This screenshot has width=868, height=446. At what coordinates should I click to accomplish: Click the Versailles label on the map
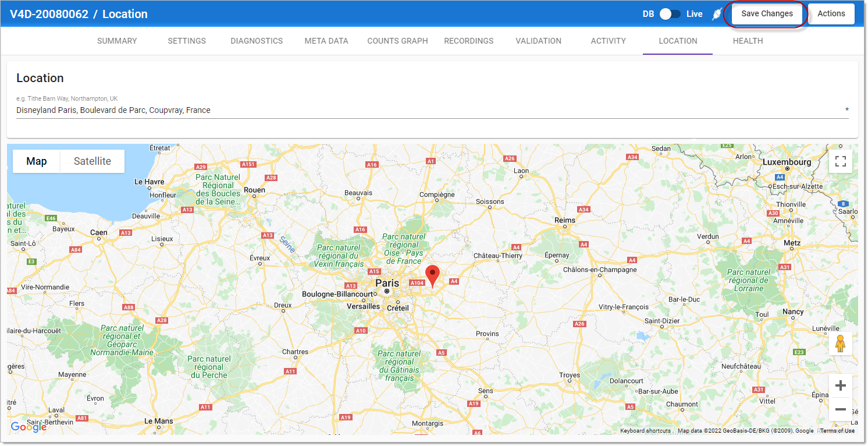point(363,306)
